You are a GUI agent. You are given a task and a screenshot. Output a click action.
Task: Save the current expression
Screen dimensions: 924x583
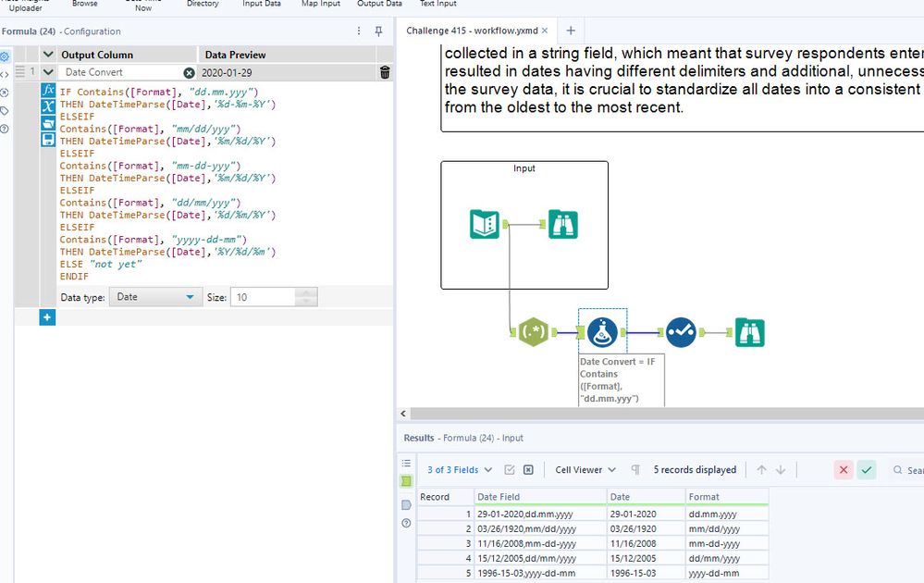[48, 140]
